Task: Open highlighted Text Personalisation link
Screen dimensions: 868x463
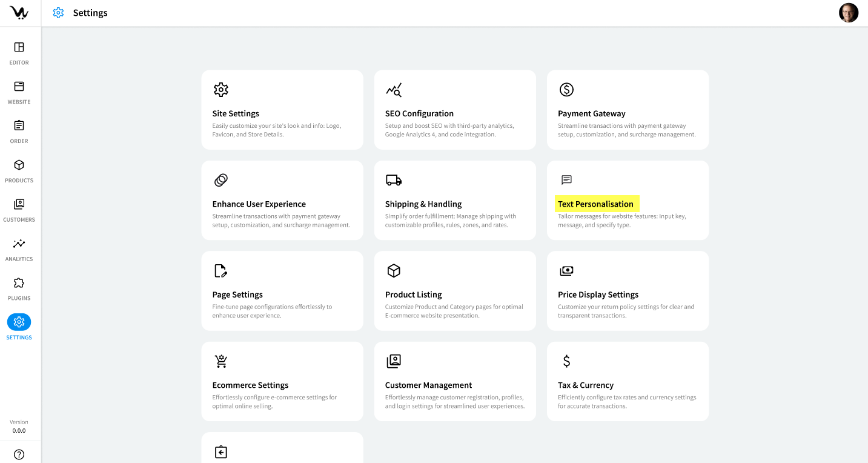Action: [595, 204]
